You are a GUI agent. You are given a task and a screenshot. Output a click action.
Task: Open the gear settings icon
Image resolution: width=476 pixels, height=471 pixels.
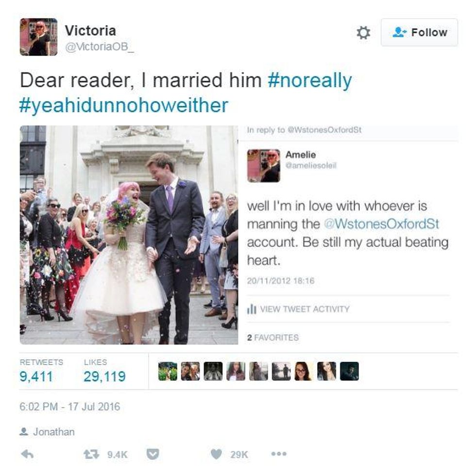[363, 33]
